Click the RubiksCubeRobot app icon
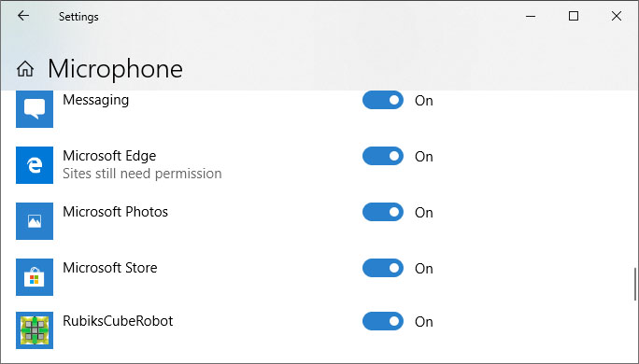Screen dimensions: 639x364 (35, 330)
